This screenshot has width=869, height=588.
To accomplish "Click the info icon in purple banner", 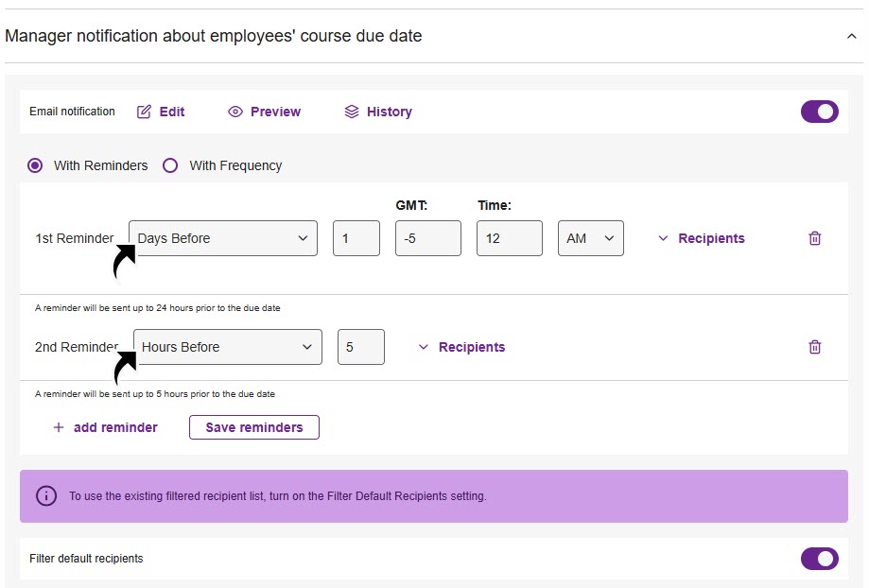I will click(x=45, y=495).
